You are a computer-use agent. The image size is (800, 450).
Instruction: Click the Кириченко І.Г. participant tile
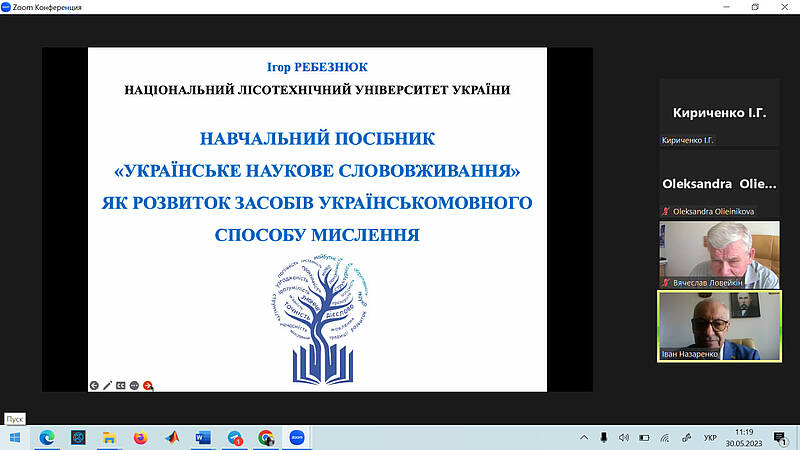point(719,113)
